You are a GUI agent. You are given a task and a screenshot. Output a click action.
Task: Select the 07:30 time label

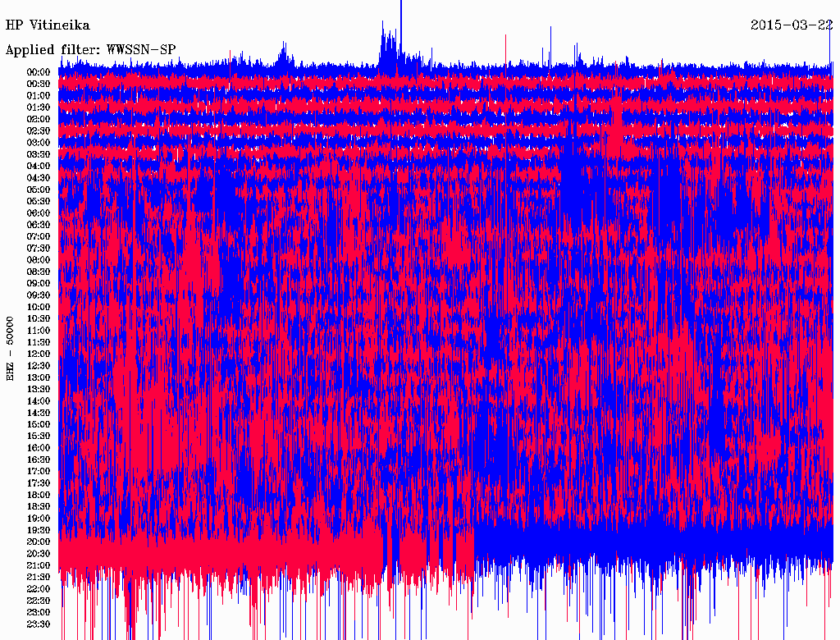[x=39, y=248]
